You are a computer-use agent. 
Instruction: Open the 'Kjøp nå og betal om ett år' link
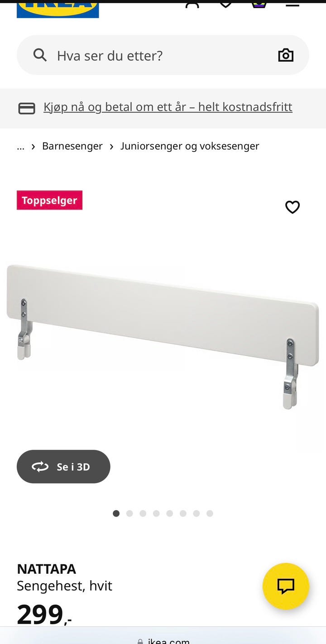(168, 107)
